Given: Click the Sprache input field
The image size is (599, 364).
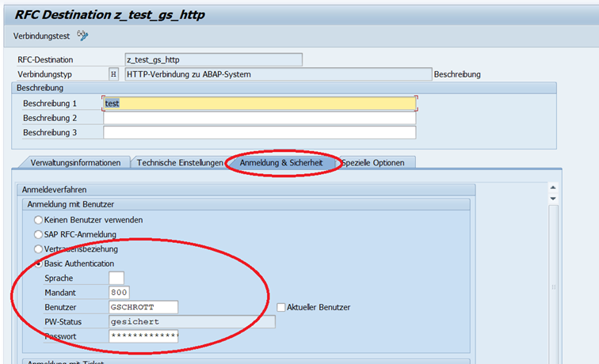Looking at the screenshot, I should tap(116, 278).
